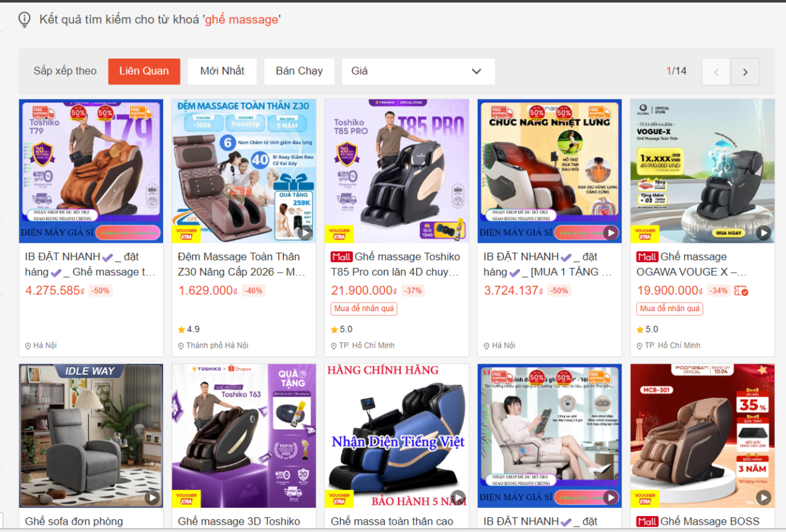Screen dimensions: 786x532
Task: Click the lightbulb search hint icon
Action: [x=25, y=20]
